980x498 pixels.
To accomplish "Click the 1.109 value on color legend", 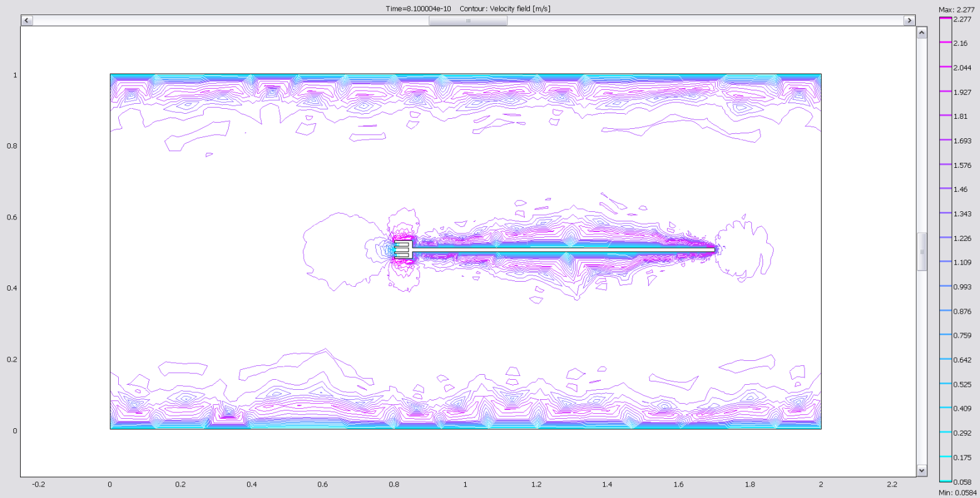I will 962,262.
